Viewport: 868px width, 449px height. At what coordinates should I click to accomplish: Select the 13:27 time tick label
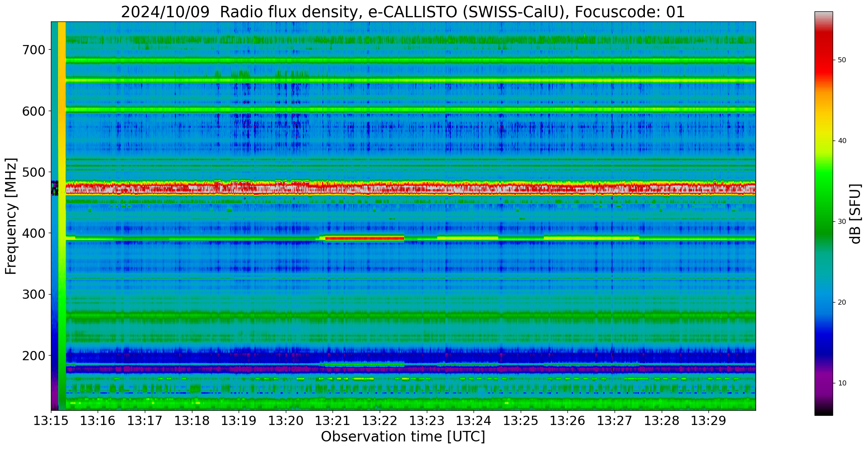pos(615,420)
